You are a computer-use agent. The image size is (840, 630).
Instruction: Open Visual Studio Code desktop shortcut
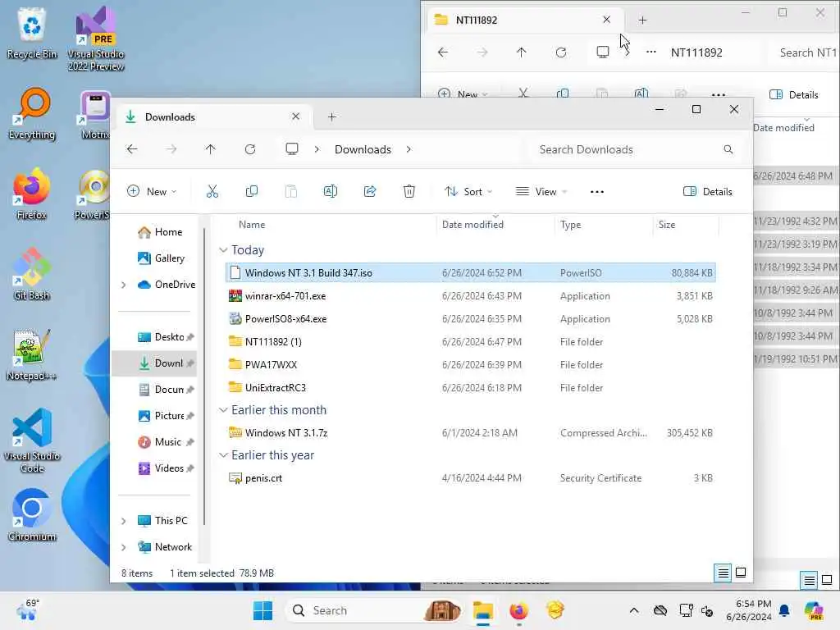pyautogui.click(x=32, y=441)
